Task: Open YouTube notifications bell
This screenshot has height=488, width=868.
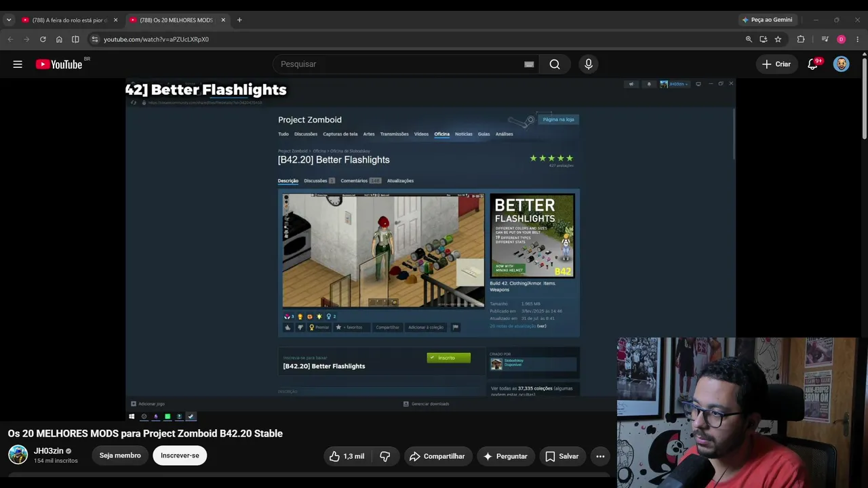Action: 812,64
